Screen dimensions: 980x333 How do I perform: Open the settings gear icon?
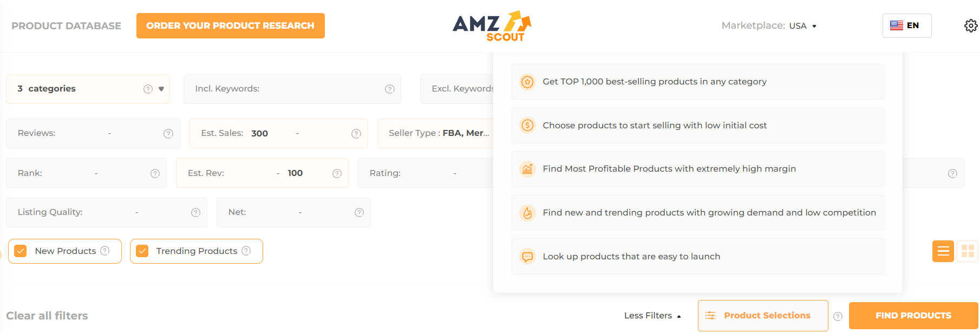(970, 25)
